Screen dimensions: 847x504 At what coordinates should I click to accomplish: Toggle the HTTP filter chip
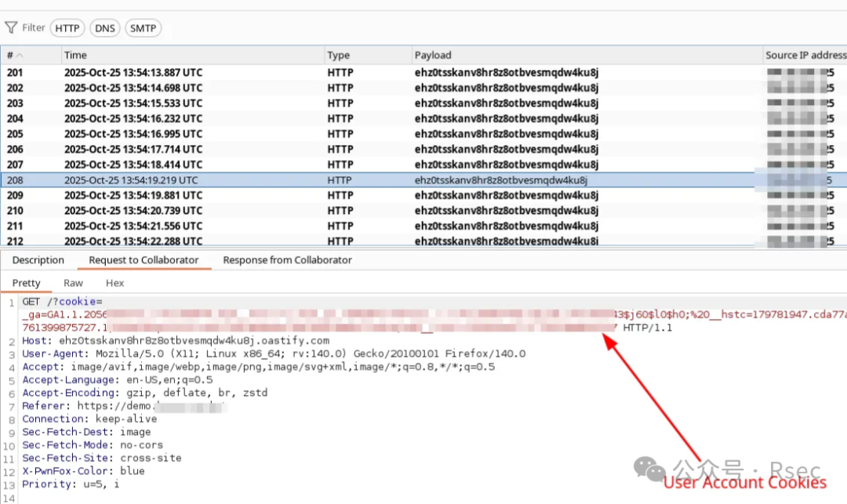click(x=67, y=28)
